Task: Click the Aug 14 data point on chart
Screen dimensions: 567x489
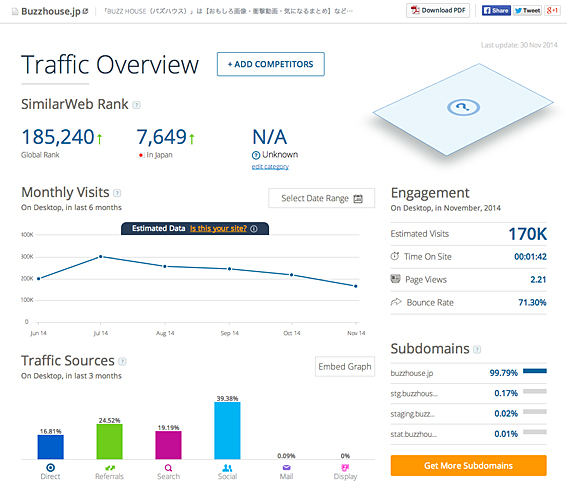Action: (x=165, y=266)
